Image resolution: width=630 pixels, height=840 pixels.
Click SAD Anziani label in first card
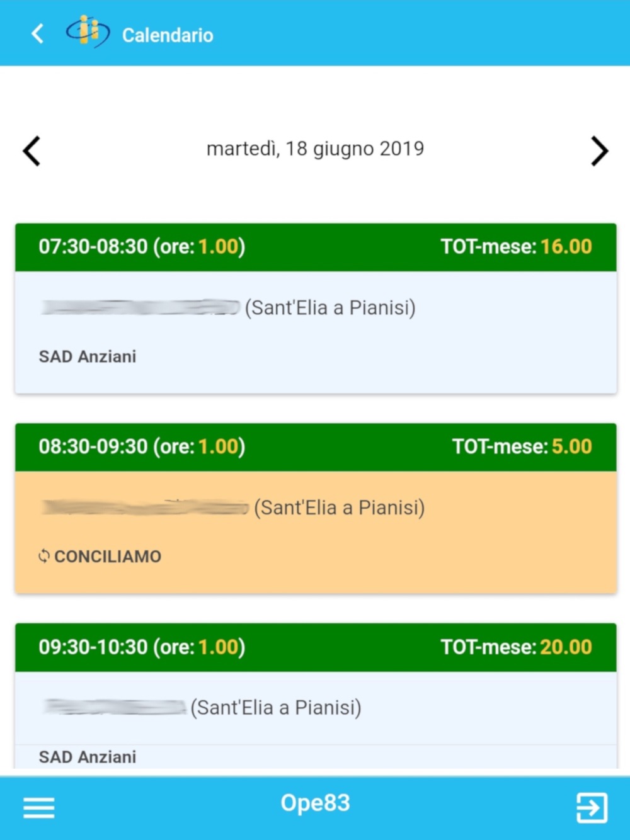coord(88,356)
